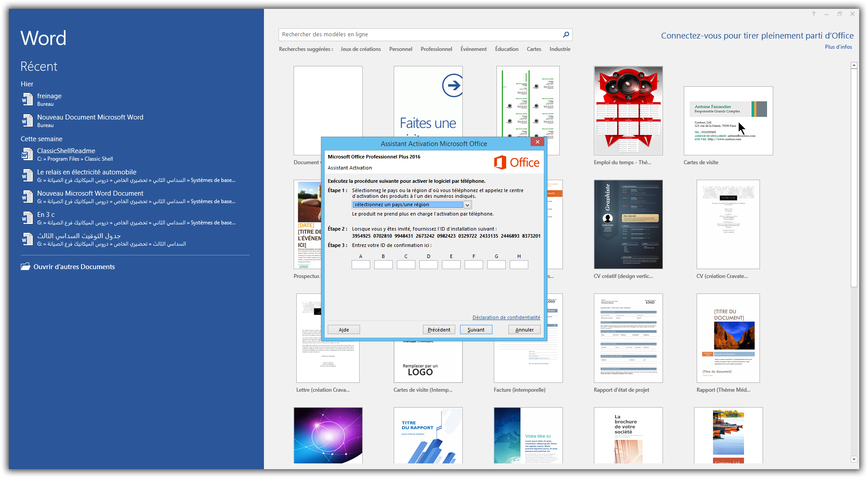Open the freinage document icon
The width and height of the screenshot is (868, 478).
click(27, 99)
